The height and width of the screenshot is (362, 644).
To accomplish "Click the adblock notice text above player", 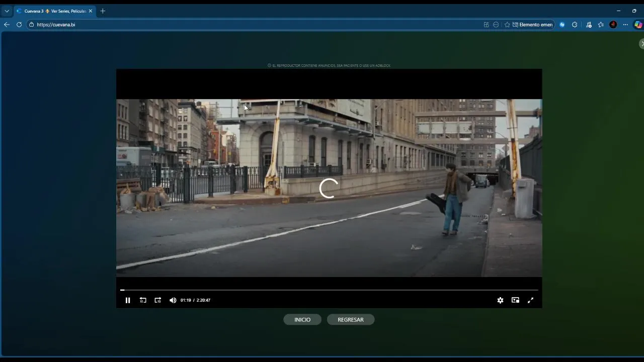I will click(x=329, y=65).
